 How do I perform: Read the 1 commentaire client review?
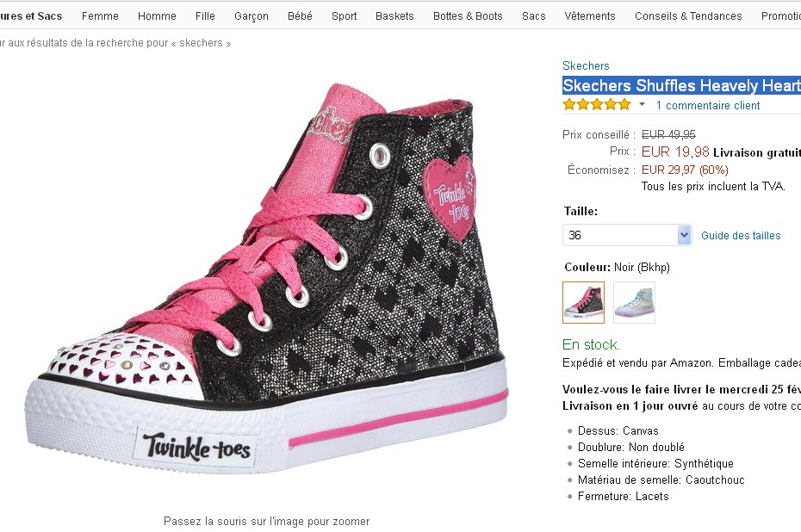pos(708,106)
